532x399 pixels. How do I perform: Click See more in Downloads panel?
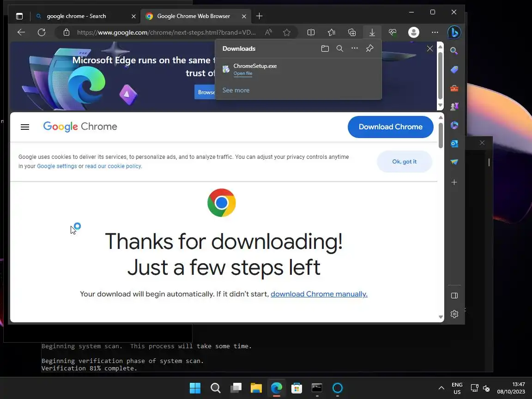236,90
